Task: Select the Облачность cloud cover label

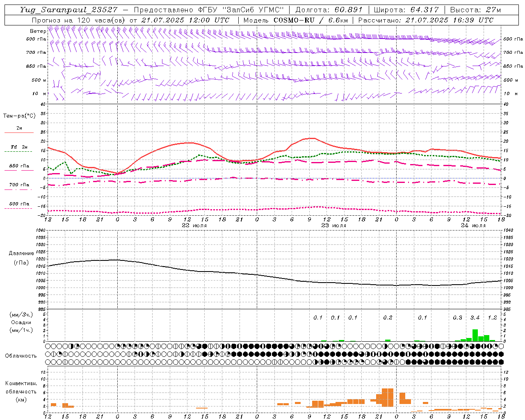Action: [x=21, y=356]
